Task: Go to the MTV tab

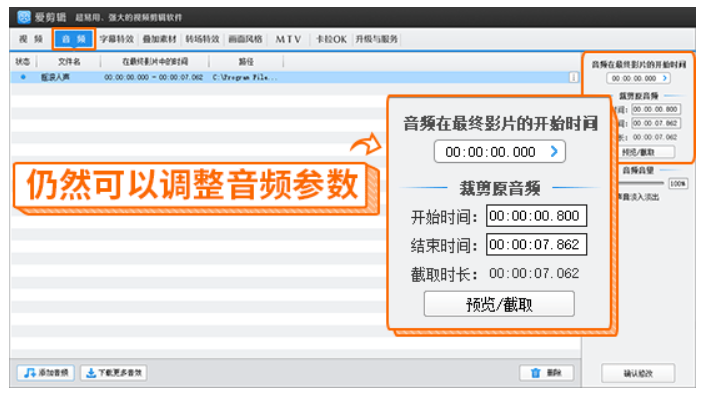Action: click(x=288, y=39)
